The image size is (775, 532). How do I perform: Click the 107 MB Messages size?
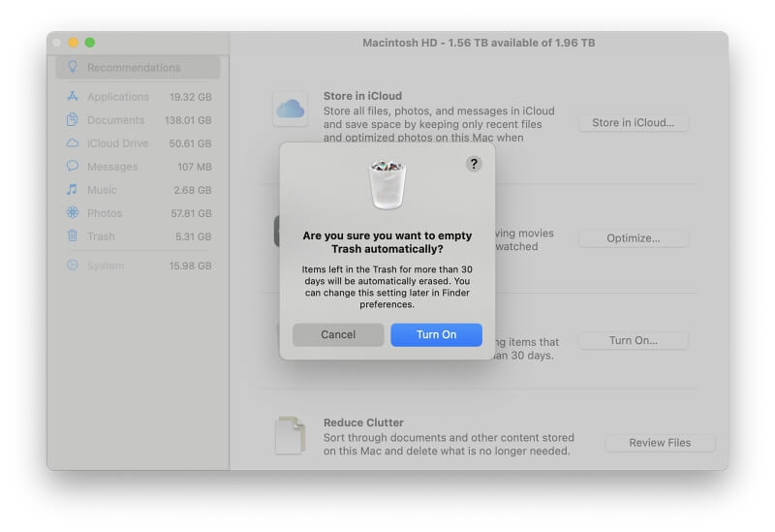coord(195,167)
